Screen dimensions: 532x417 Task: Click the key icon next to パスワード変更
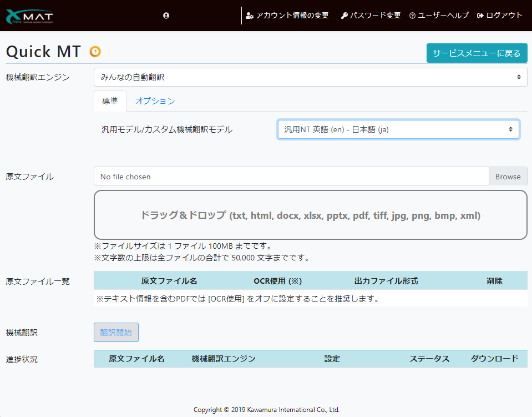tap(344, 16)
